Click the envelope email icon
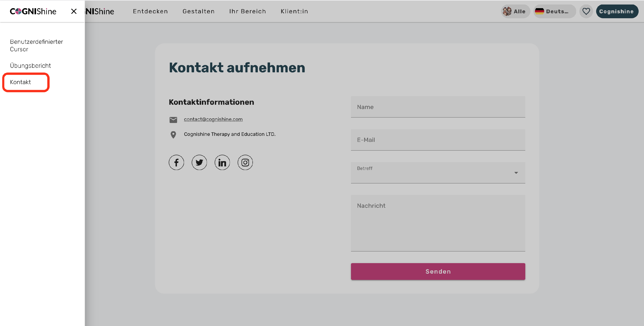Image resolution: width=644 pixels, height=326 pixels. click(x=173, y=120)
